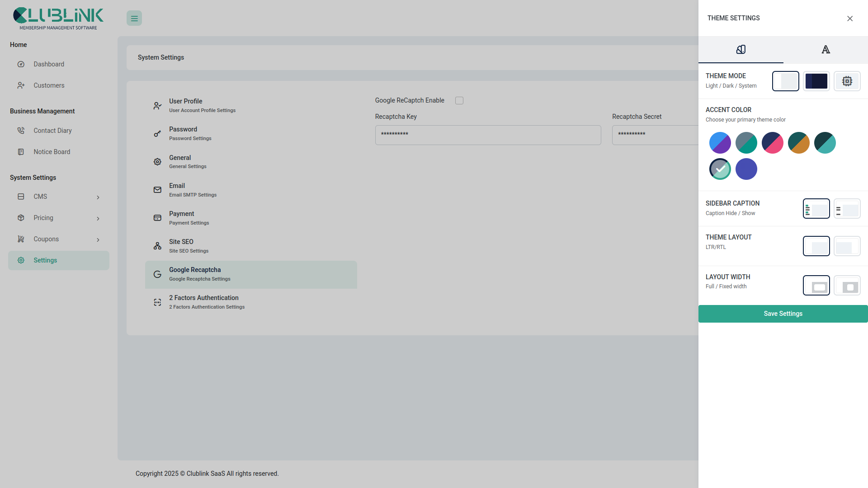Expand the CMS menu

coord(58,197)
